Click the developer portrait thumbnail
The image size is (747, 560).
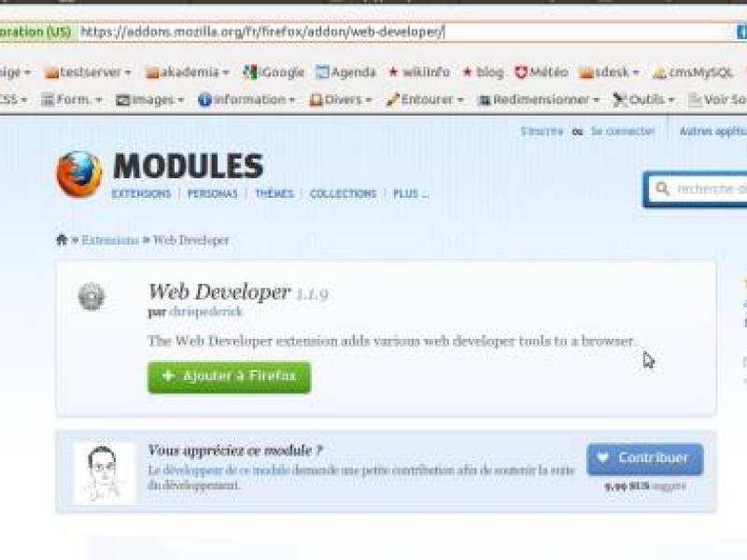105,472
